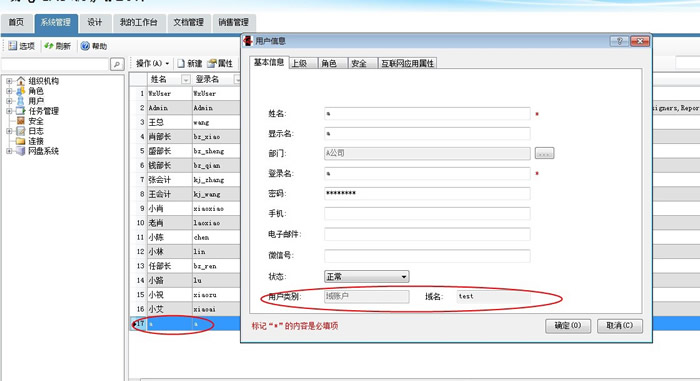Open the 状态 dropdown showing 正常

pyautogui.click(x=366, y=276)
